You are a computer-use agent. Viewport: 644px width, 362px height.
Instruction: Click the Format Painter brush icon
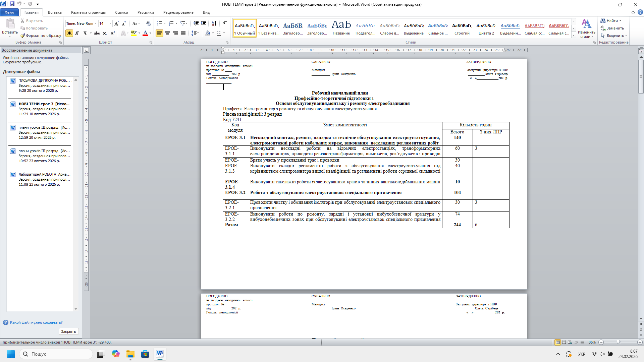(22, 36)
